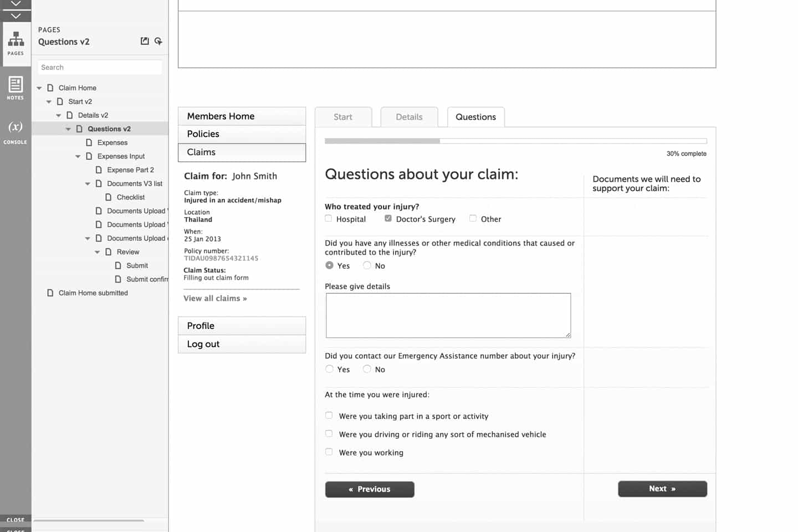Click the policy number TIDAU0987654321145
Screen dimensions: 798x532
[221, 258]
